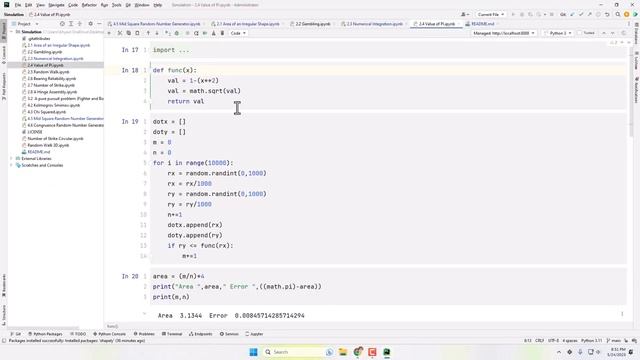Open the Endpoints tool window
This screenshot has height=360, width=640.
pyautogui.click(x=200, y=334)
